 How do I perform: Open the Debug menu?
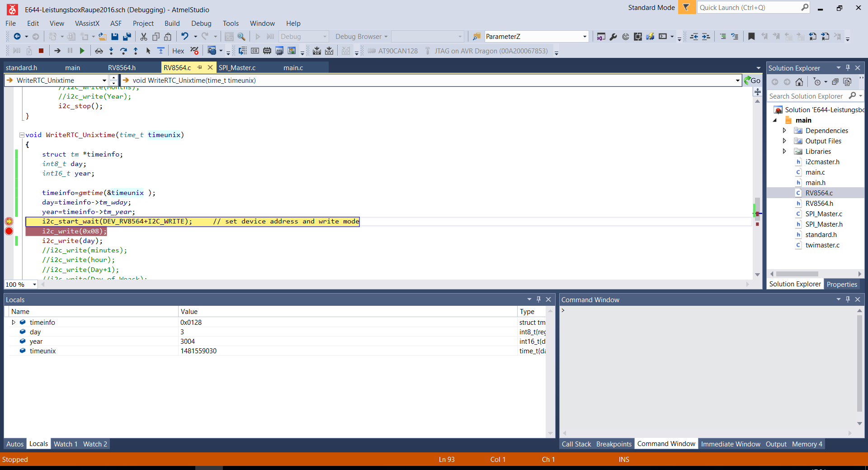pos(201,24)
